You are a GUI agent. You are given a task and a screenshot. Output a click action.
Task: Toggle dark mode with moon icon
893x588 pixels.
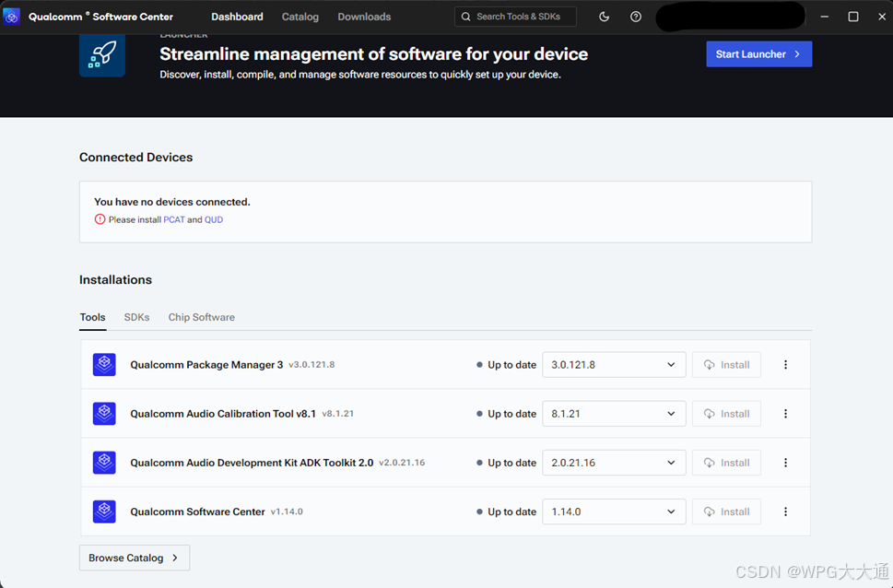click(x=605, y=17)
